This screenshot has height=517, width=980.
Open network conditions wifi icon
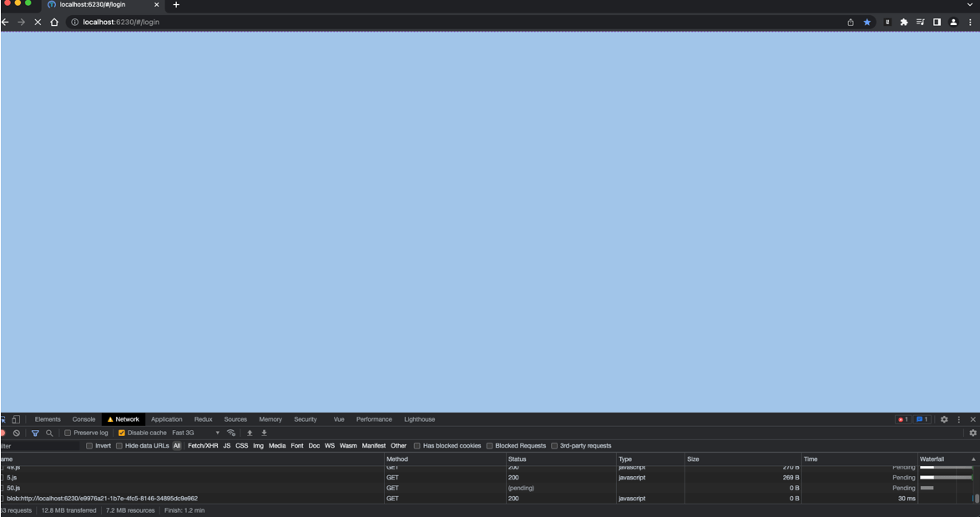coord(231,433)
